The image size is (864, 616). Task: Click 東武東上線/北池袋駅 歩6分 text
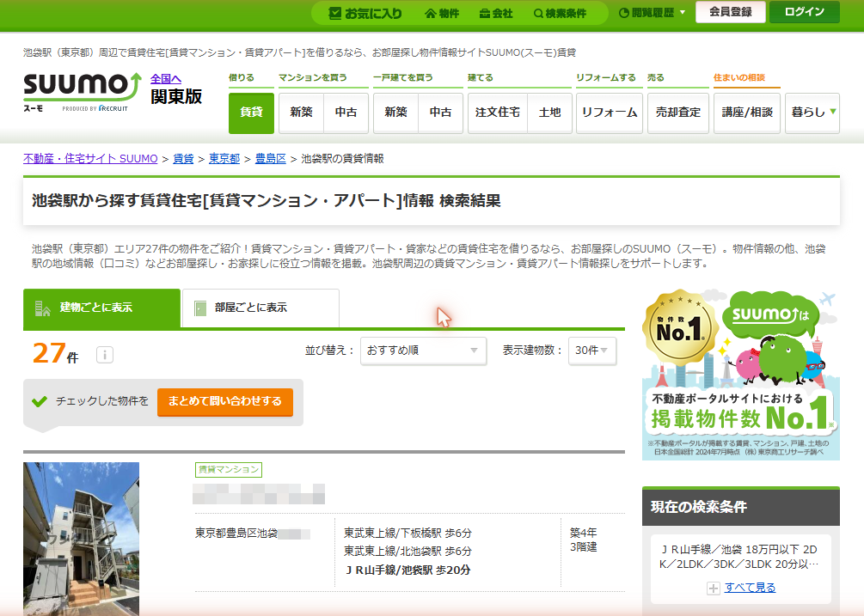tap(407, 551)
